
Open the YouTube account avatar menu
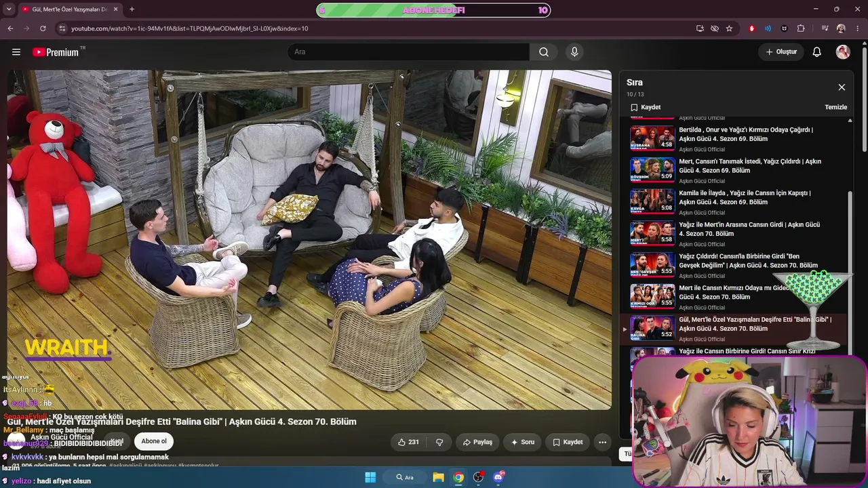(843, 52)
